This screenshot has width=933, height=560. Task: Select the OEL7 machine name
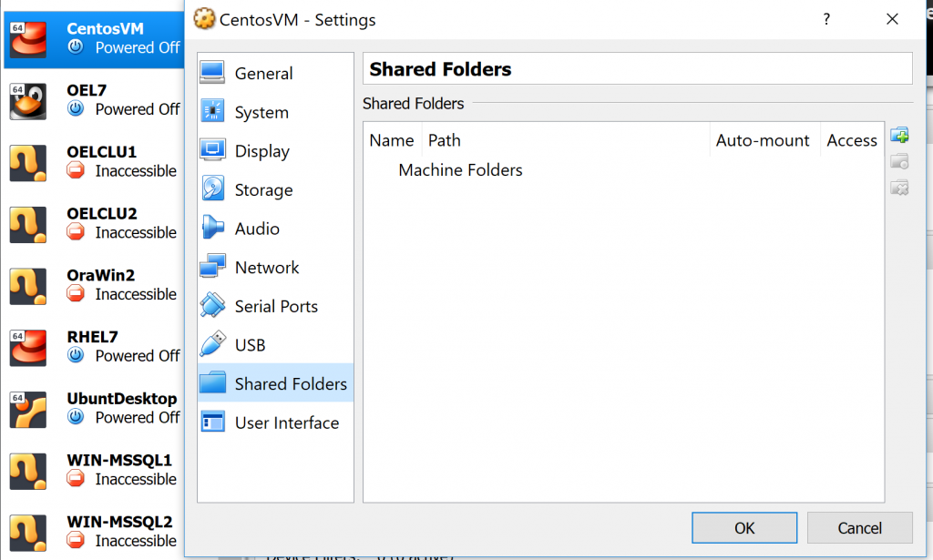(x=87, y=90)
